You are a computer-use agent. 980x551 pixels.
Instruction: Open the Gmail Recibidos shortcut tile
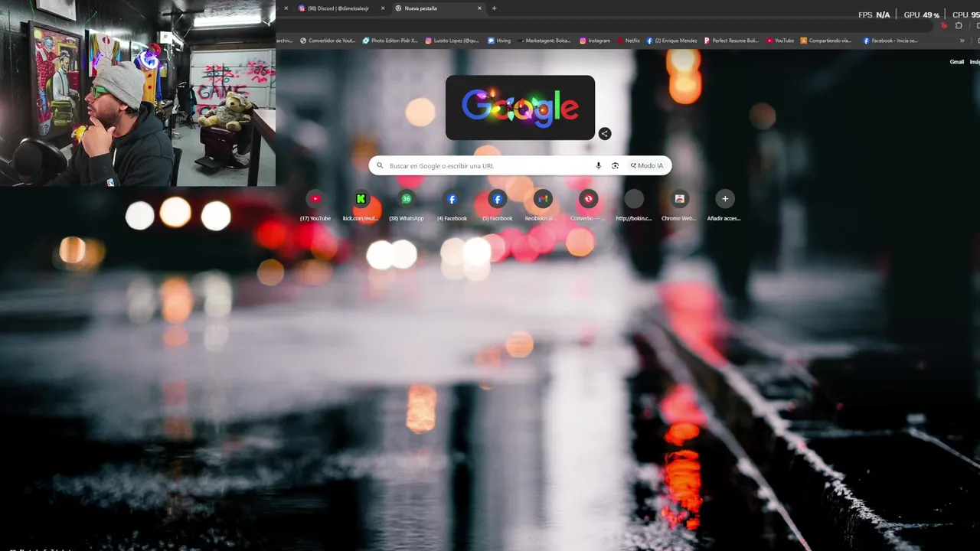click(543, 206)
